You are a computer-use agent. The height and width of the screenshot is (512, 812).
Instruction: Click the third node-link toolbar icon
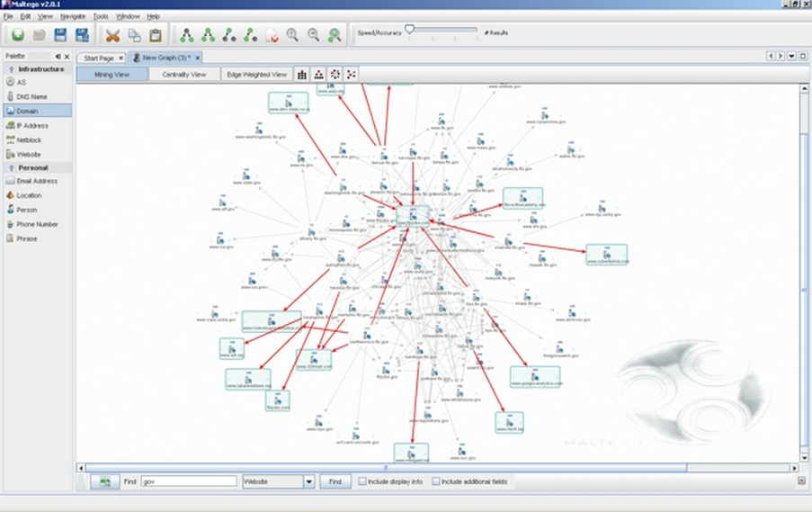tap(229, 35)
